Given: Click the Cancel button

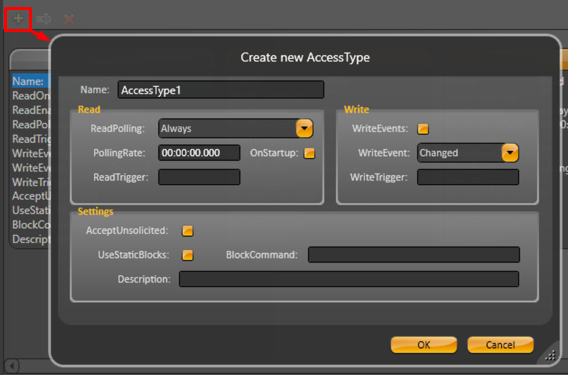Looking at the screenshot, I should click(500, 345).
